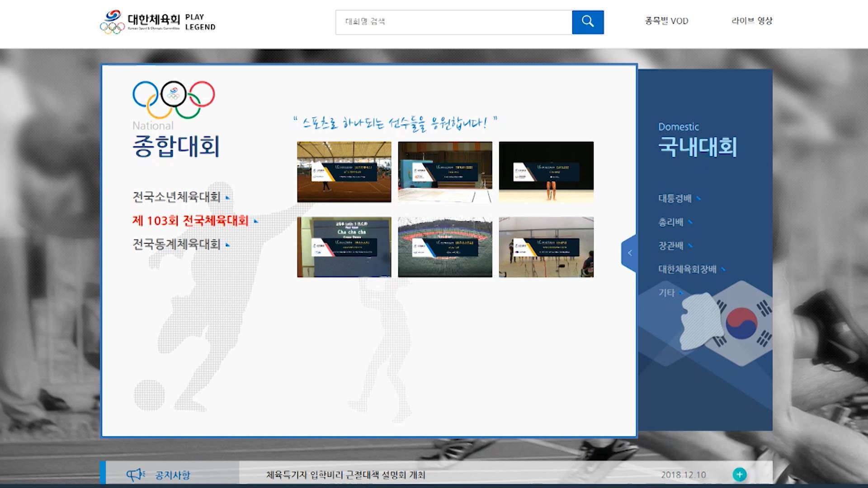Focus the 대회명 검색 search field
Screen dimensions: 868x488
coord(453,22)
